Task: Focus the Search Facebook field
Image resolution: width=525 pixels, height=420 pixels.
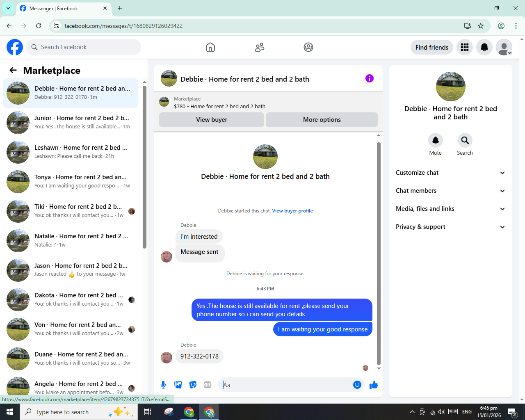Action: point(84,47)
